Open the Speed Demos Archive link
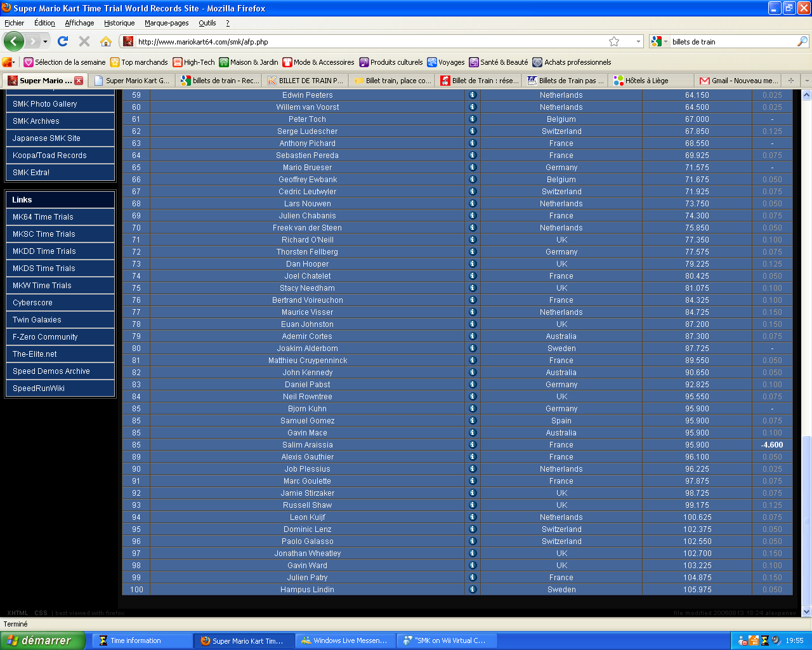 (60, 371)
